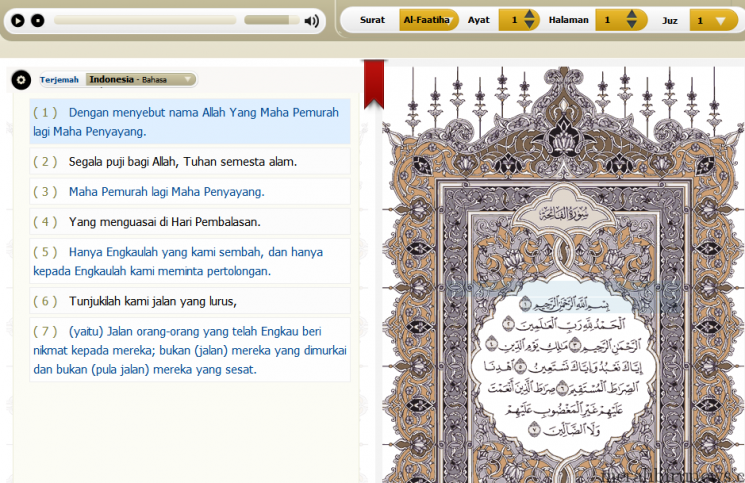The width and height of the screenshot is (745, 483).
Task: Open the Indonesia - Bahasa translation dropdown
Action: click(141, 79)
